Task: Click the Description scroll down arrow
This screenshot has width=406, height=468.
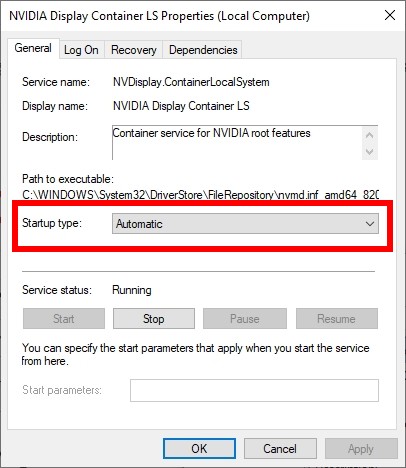Action: [x=369, y=152]
